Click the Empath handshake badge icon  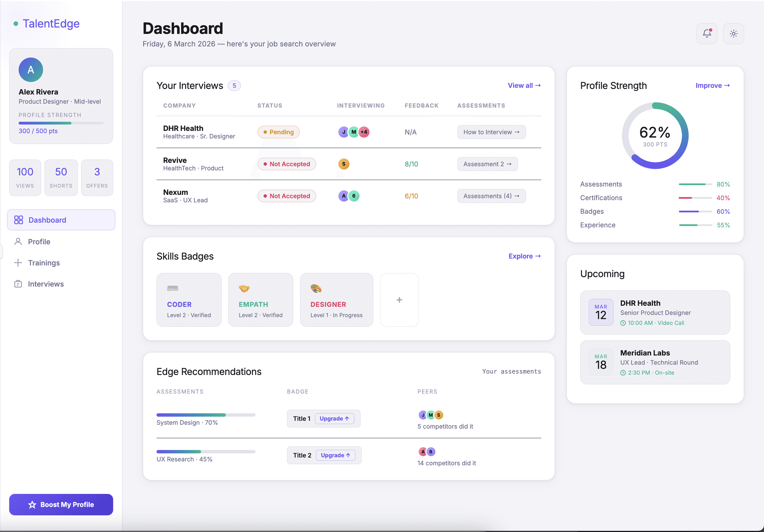tap(244, 288)
